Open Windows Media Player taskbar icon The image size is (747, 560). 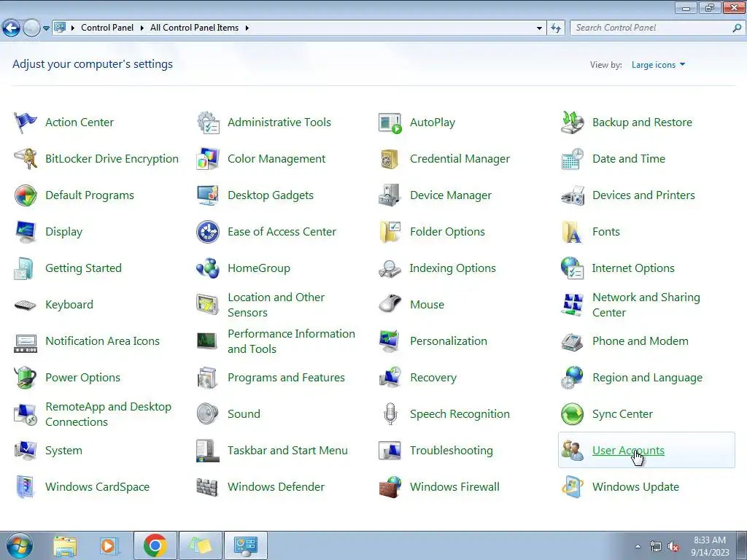[x=109, y=545]
